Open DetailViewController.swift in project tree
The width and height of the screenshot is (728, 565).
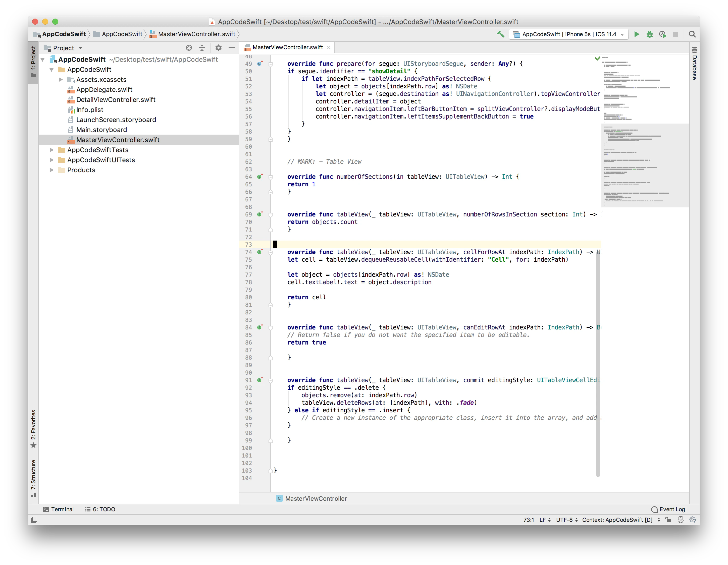click(x=116, y=100)
